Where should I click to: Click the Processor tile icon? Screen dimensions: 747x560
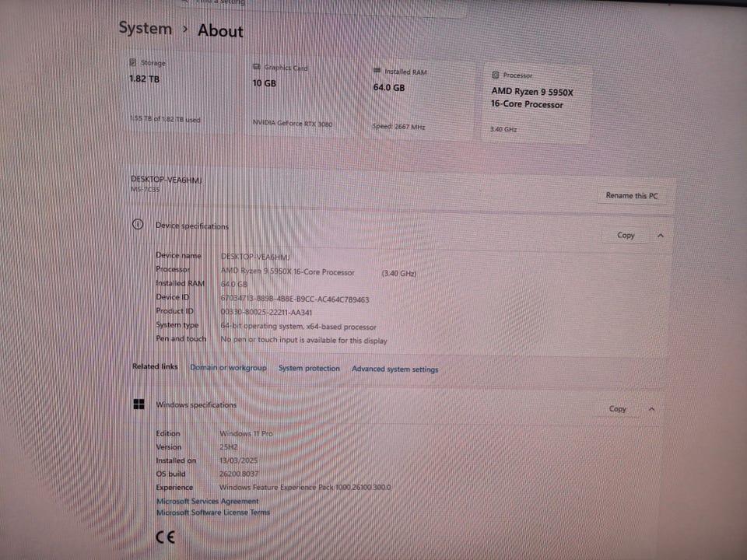495,75
